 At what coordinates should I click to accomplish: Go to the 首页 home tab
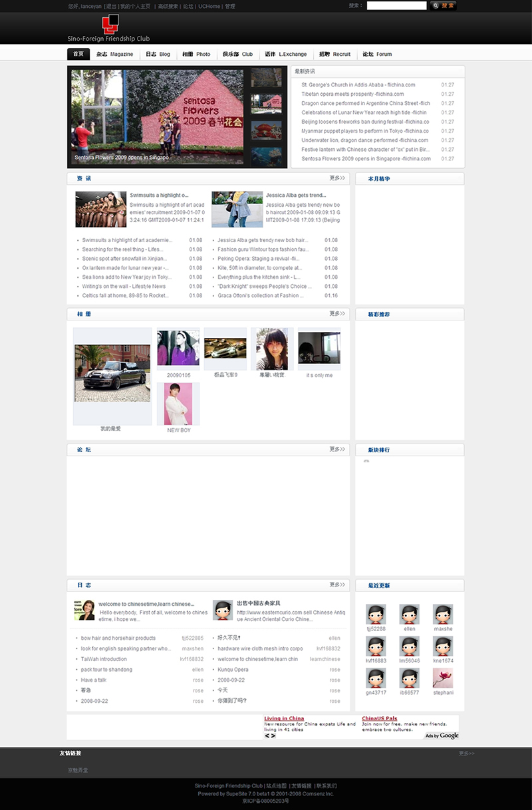[x=78, y=54]
